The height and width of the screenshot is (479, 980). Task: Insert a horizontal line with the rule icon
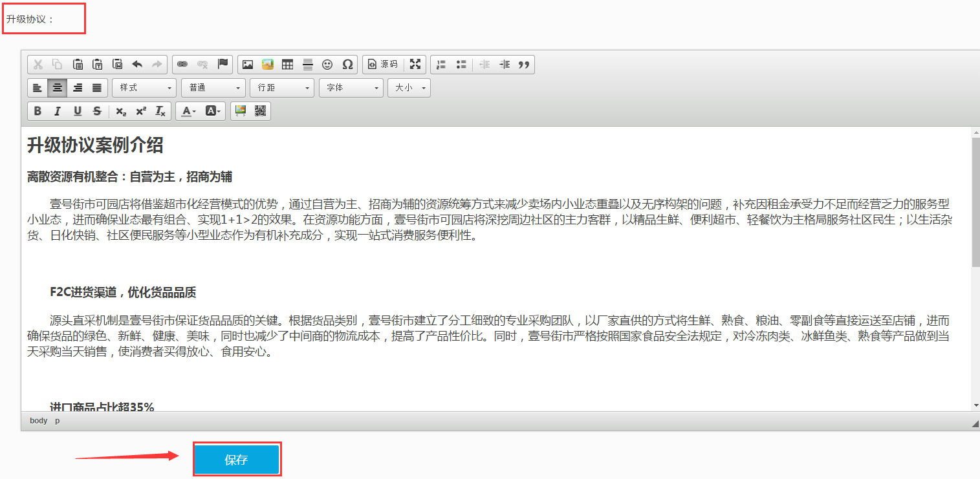pos(308,64)
